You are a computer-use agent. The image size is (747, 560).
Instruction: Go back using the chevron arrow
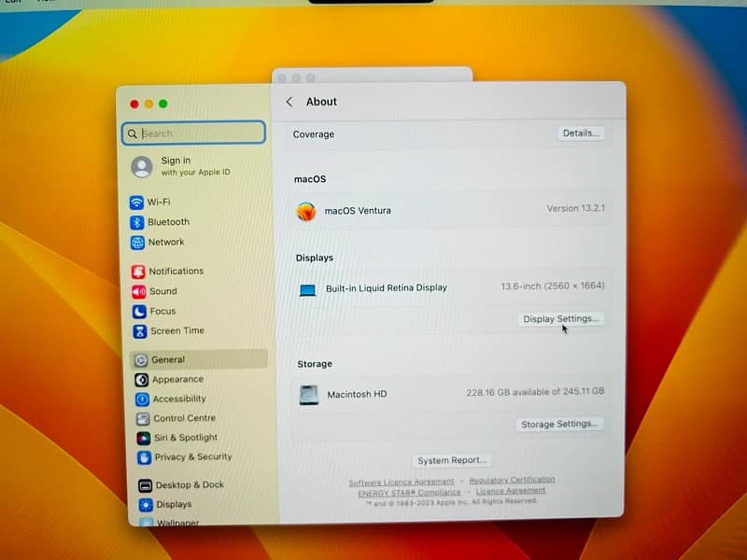[x=289, y=102]
